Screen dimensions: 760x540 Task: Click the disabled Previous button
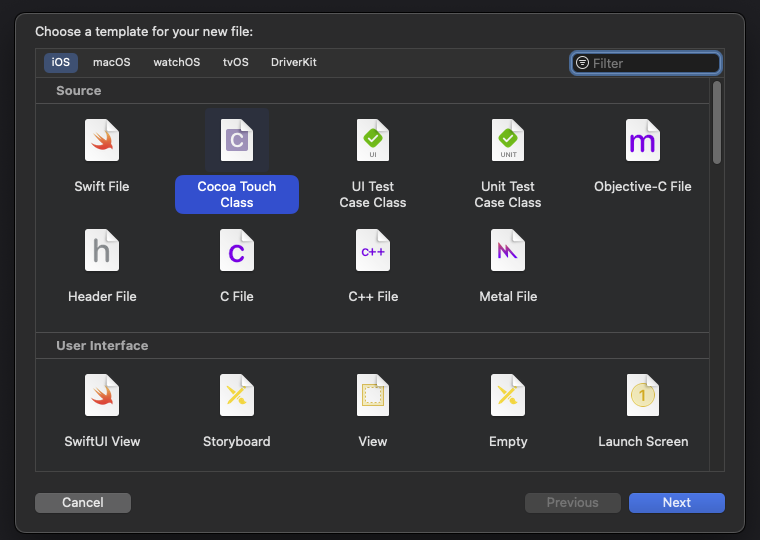(x=572, y=503)
